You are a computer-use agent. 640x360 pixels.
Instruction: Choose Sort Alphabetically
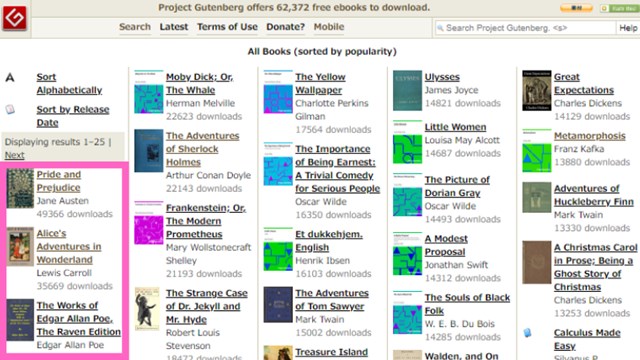[x=69, y=83]
